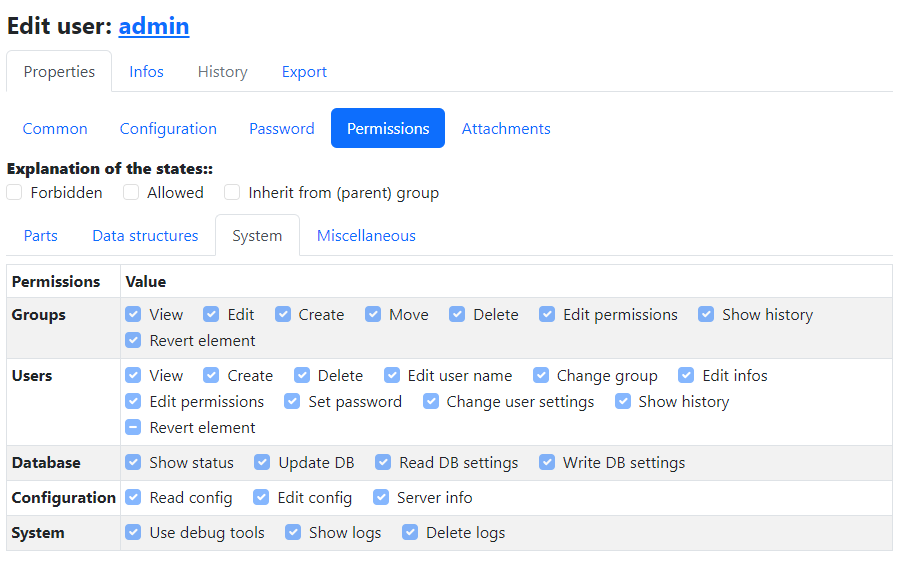The image size is (906, 563).
Task: Show the Parts permissions tab
Action: [x=41, y=236]
